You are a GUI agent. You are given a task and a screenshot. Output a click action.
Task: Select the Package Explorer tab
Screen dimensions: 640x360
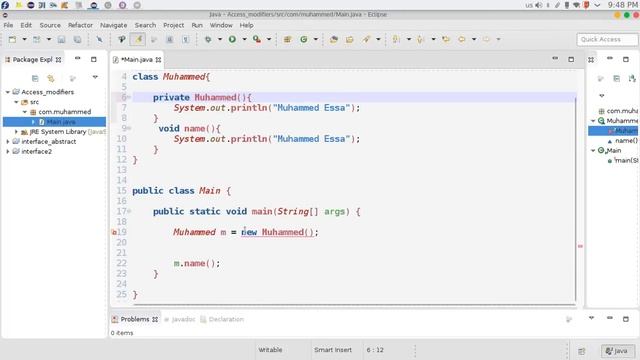32,60
